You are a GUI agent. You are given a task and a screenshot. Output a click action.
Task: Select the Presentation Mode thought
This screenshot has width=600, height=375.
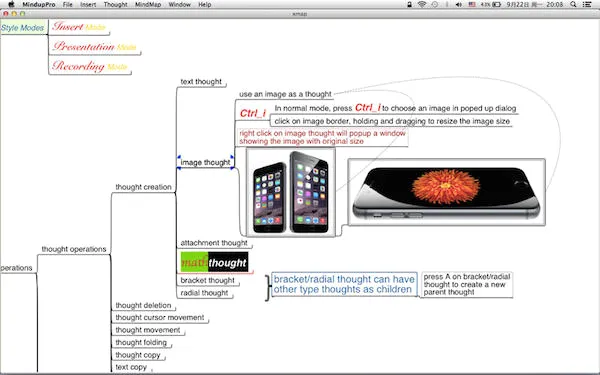click(95, 47)
